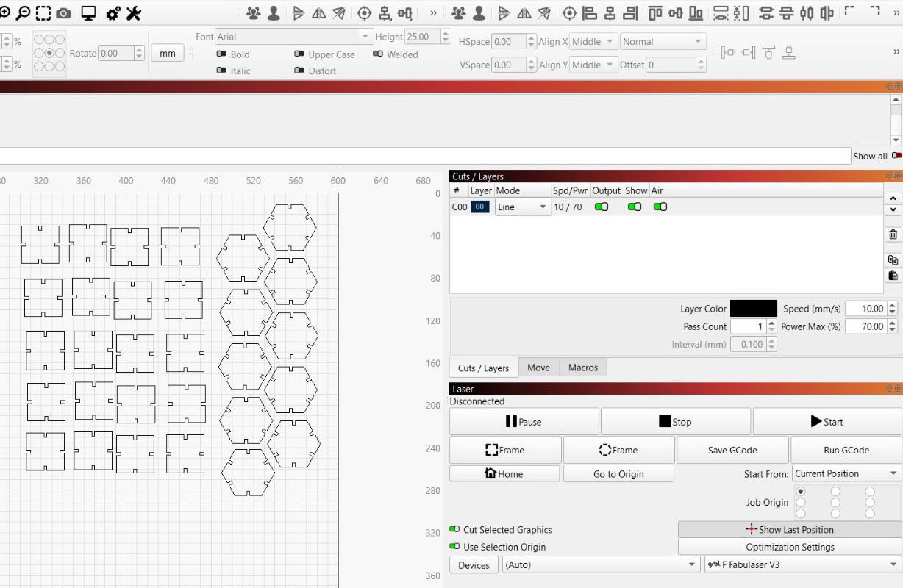Image resolution: width=903 pixels, height=588 pixels.
Task: Open Device Settings wrench-screwdriver icon
Action: coord(133,12)
